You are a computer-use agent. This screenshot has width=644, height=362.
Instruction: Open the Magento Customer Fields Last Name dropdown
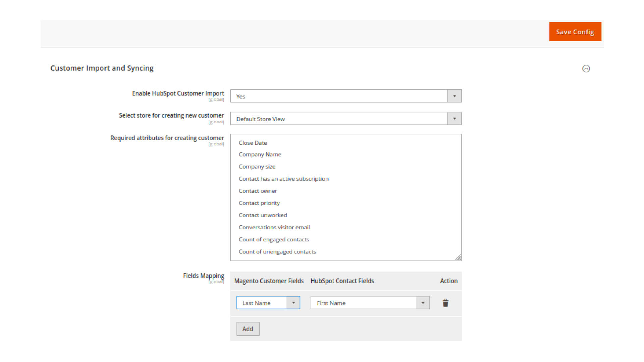[x=268, y=303]
